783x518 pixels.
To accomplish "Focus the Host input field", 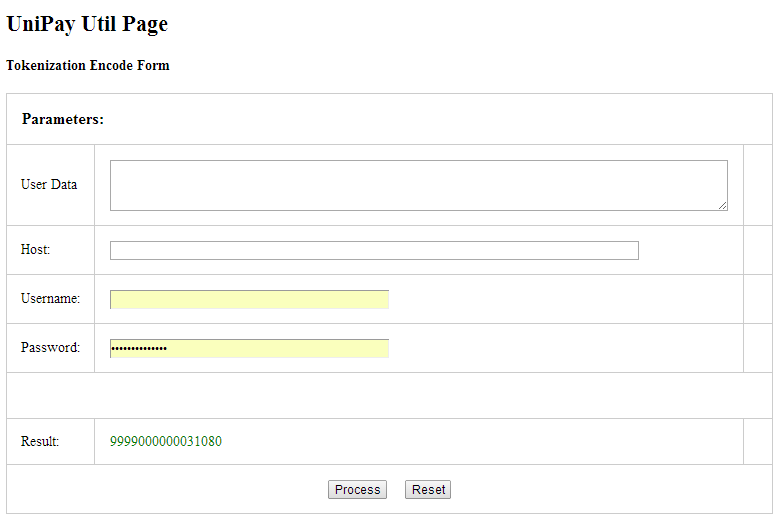I will [374, 250].
